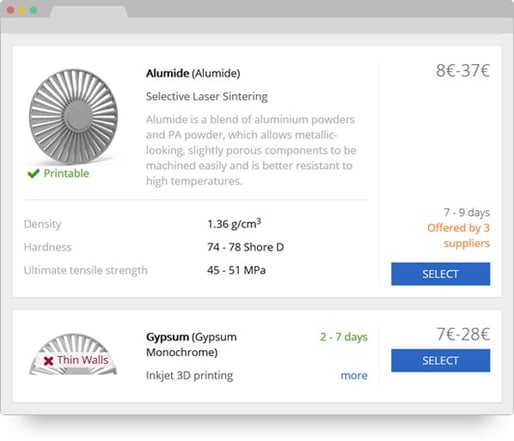The height and width of the screenshot is (441, 514).
Task: Click the Alumide material title
Action: [193, 73]
